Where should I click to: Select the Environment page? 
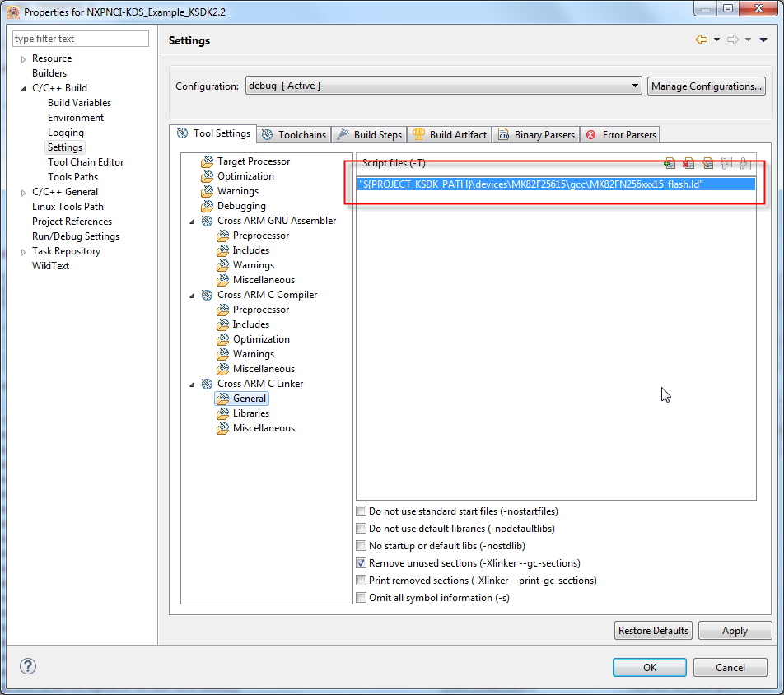coord(76,118)
